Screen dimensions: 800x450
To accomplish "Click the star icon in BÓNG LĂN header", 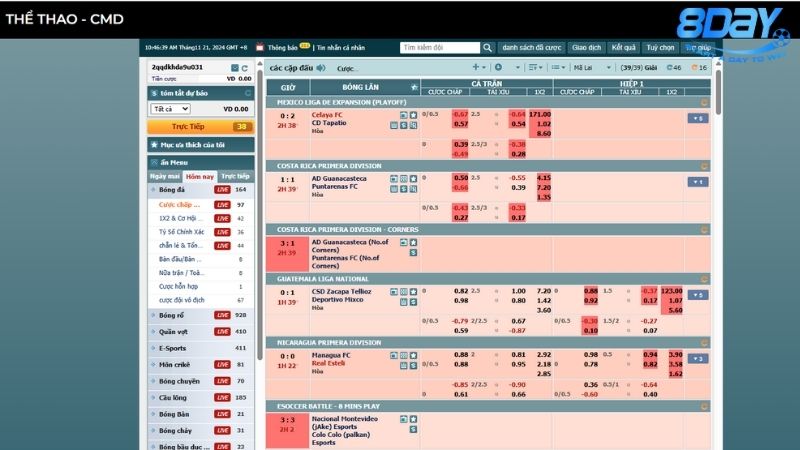I will (x=414, y=87).
